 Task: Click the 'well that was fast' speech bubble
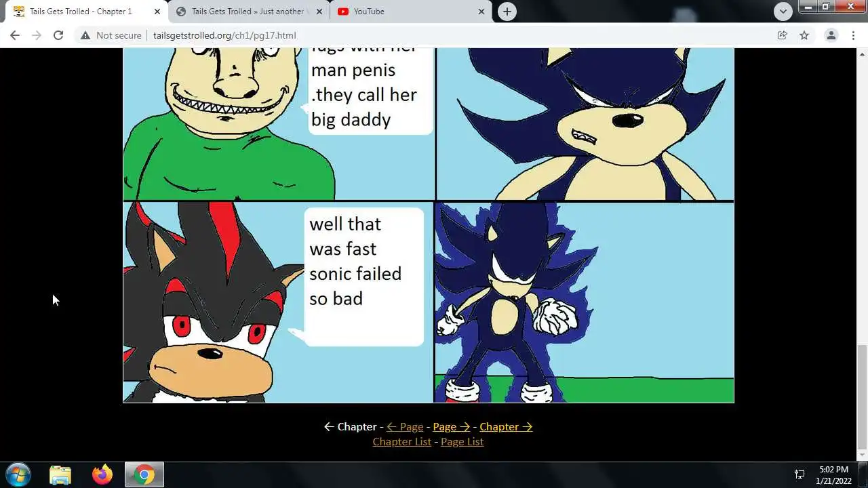363,277
